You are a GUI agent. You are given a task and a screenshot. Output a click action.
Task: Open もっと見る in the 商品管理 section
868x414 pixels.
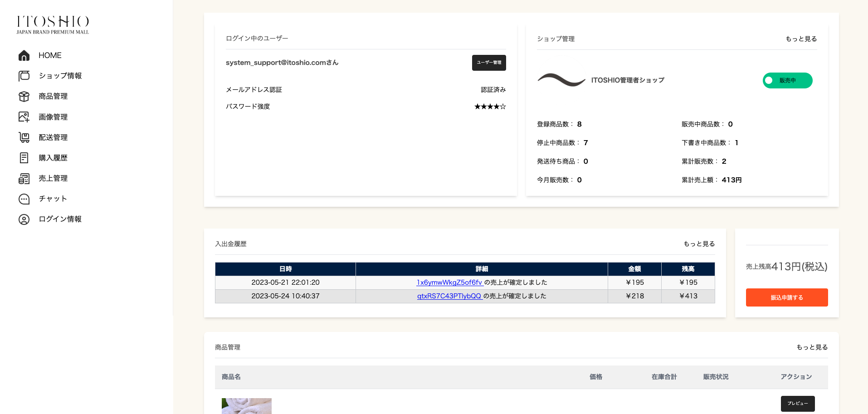point(812,347)
